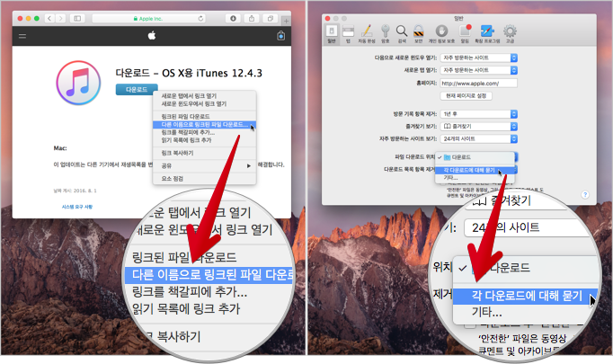Click Safari's Apple Inc. address bar
The height and width of the screenshot is (364, 613).
tap(148, 18)
